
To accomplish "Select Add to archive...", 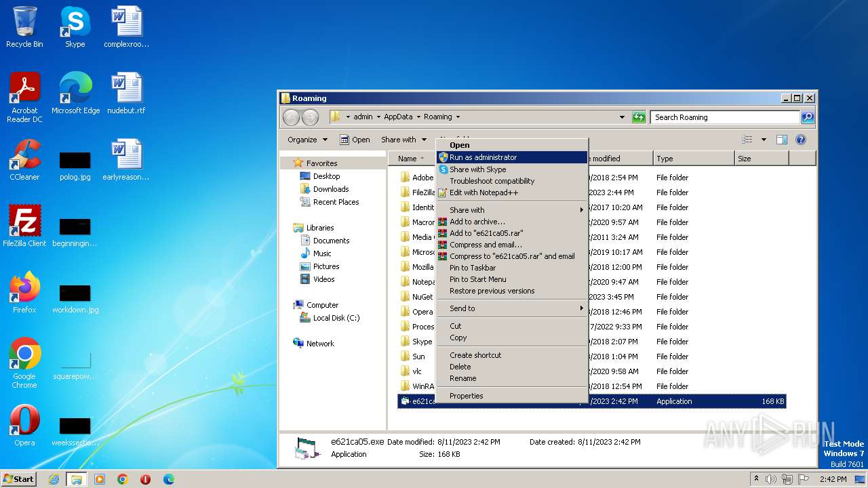I will click(512, 222).
